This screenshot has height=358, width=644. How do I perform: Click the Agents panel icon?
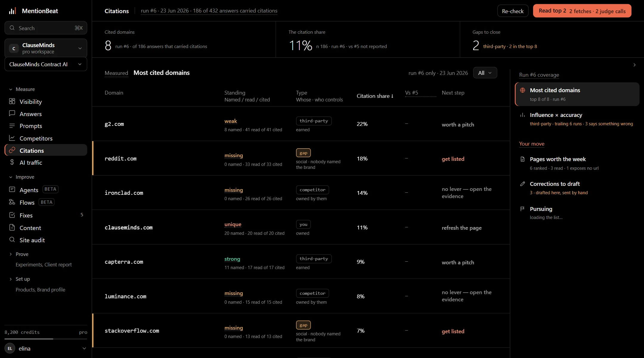[x=12, y=189]
